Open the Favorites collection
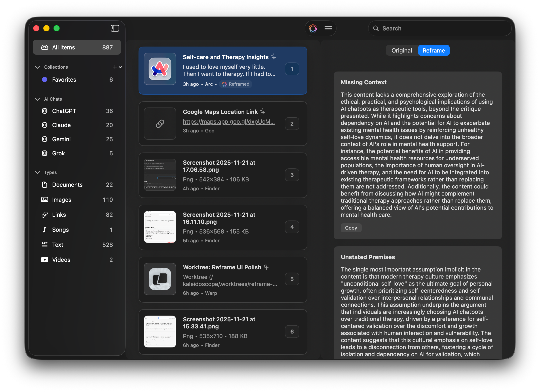 pos(64,79)
